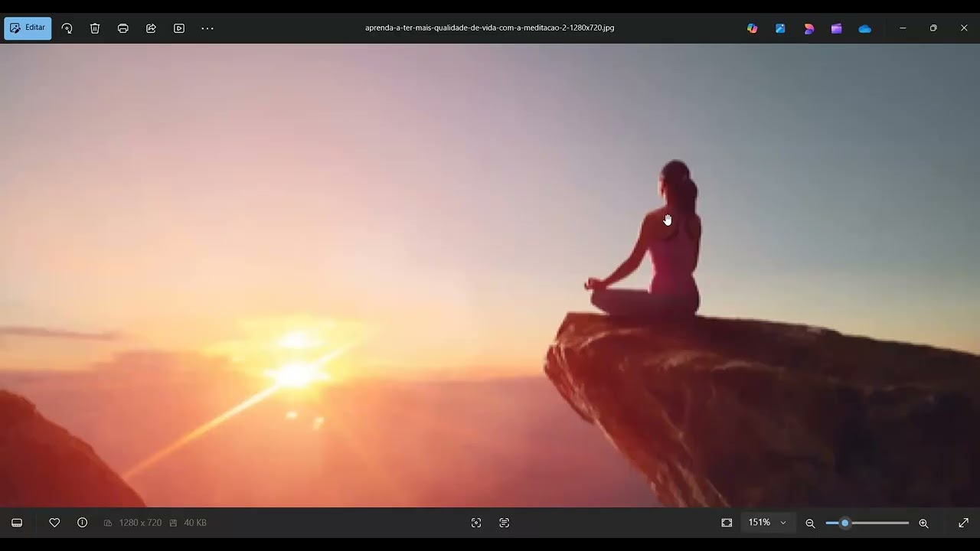Zoom out with the minus magnifier icon
This screenshot has height=551, width=980.
[810, 523]
